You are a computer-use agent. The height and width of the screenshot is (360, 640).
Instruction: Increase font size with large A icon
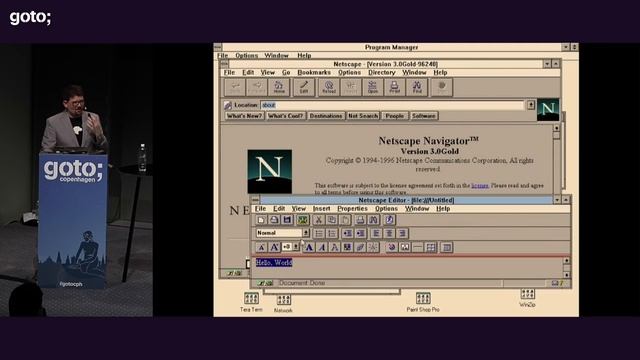tap(274, 247)
